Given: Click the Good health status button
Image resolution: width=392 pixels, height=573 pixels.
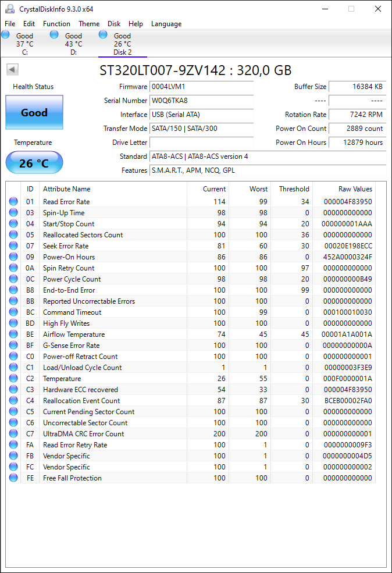Looking at the screenshot, I should [34, 112].
